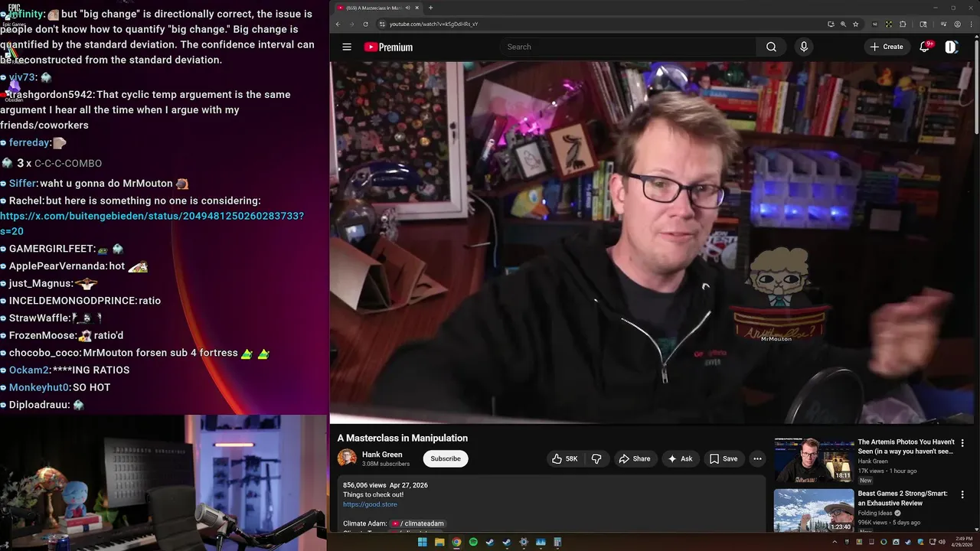Open the clock showing 2:49 PM

962,543
